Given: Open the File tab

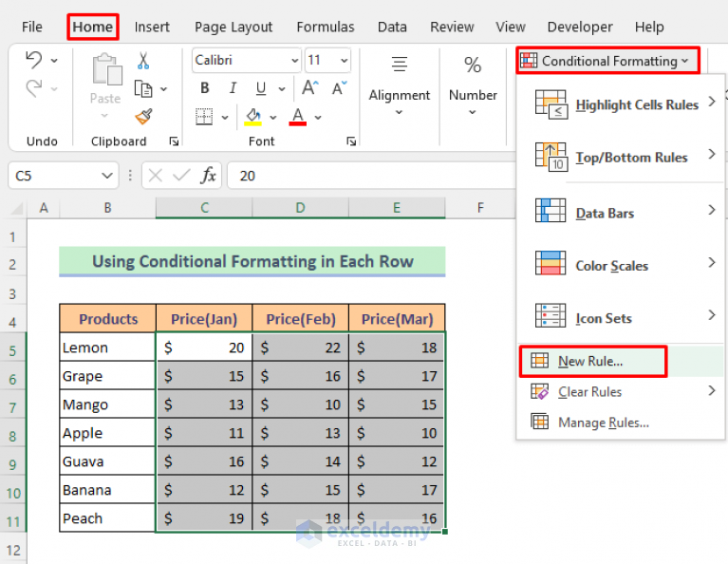Looking at the screenshot, I should [x=31, y=27].
